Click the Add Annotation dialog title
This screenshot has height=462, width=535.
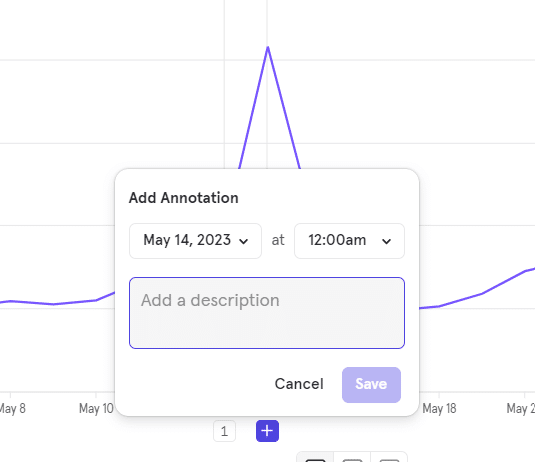pyautogui.click(x=184, y=198)
